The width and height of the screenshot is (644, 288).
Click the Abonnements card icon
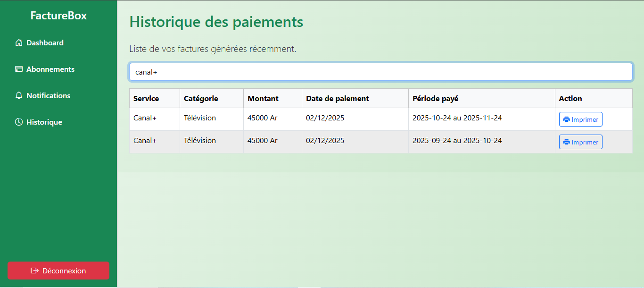19,69
